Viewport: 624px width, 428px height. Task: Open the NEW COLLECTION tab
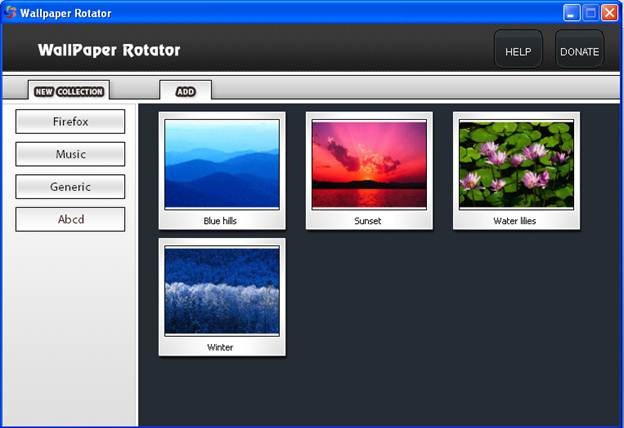(69, 91)
